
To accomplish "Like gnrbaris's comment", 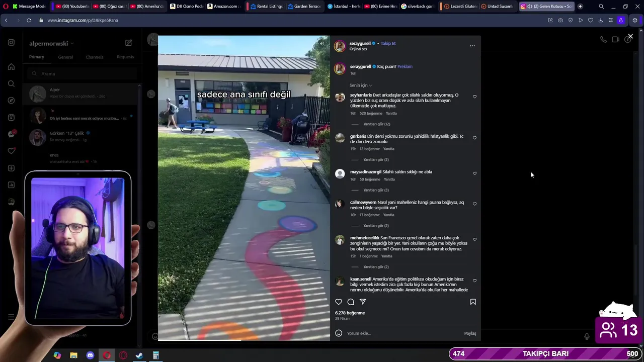I will [474, 138].
